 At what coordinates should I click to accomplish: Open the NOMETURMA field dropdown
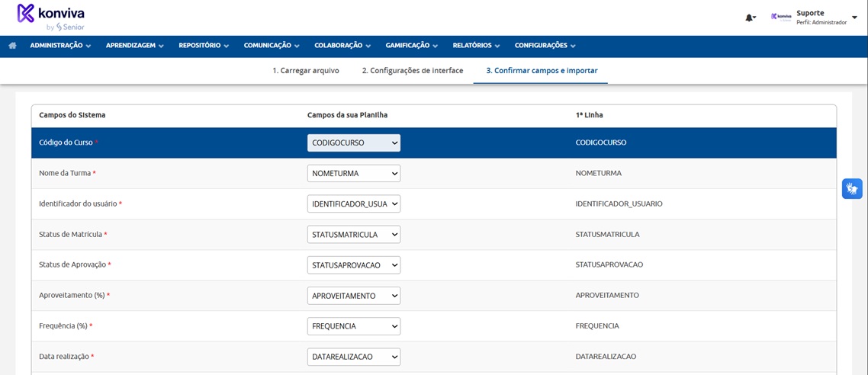coord(354,173)
